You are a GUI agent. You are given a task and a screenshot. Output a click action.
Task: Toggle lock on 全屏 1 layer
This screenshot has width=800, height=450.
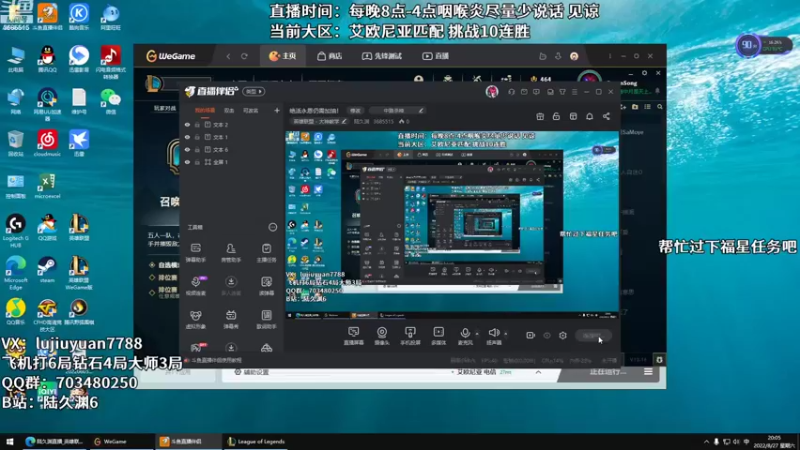197,162
